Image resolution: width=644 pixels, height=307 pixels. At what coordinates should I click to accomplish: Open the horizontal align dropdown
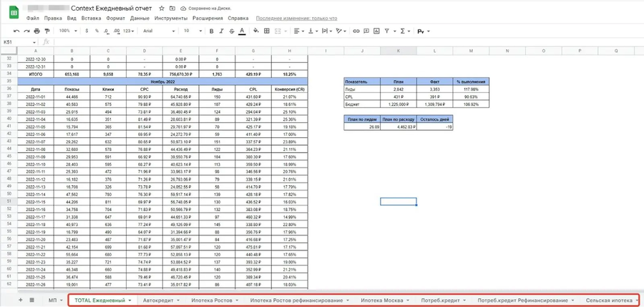pos(299,31)
